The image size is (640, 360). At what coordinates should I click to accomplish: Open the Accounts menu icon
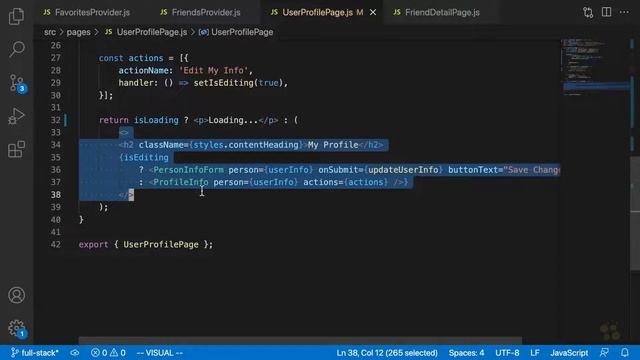[16, 295]
